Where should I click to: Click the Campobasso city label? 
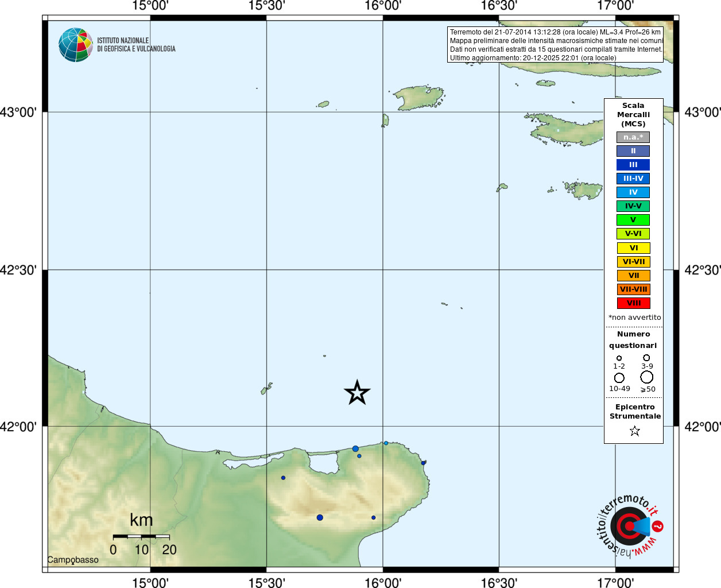tap(73, 560)
